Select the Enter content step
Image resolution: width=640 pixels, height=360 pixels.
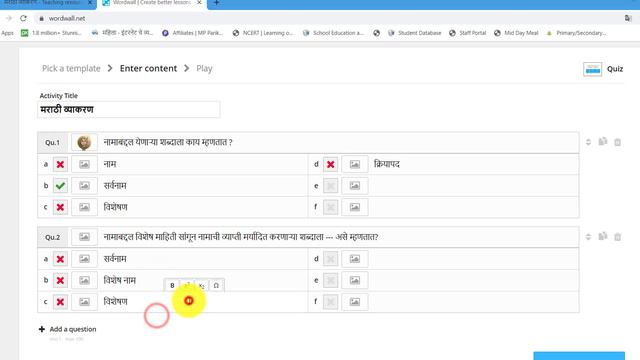coord(148,68)
